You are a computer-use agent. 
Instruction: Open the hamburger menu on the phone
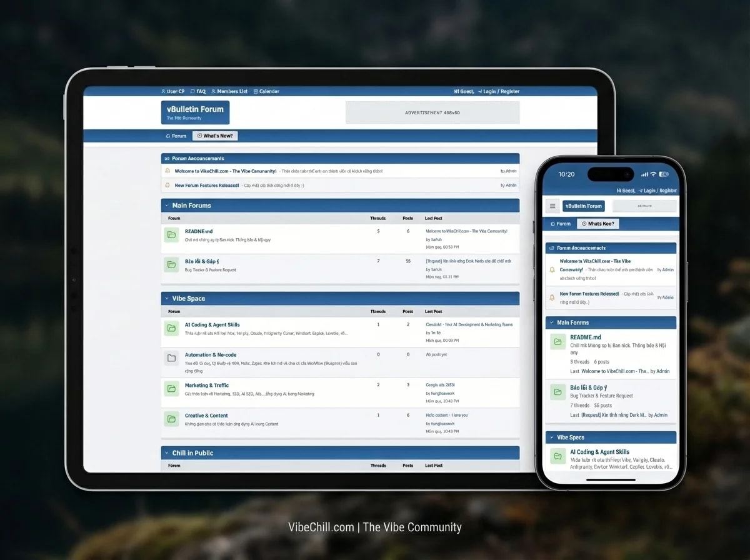click(x=552, y=206)
